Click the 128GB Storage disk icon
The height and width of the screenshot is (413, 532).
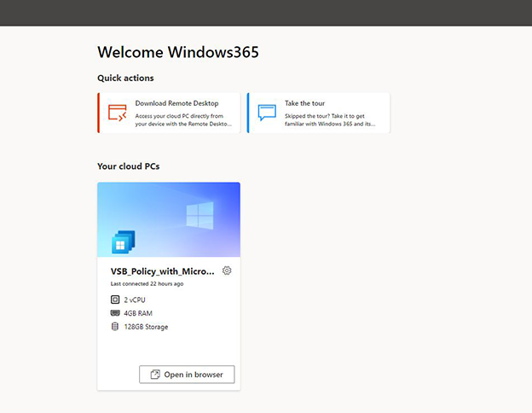coord(115,327)
